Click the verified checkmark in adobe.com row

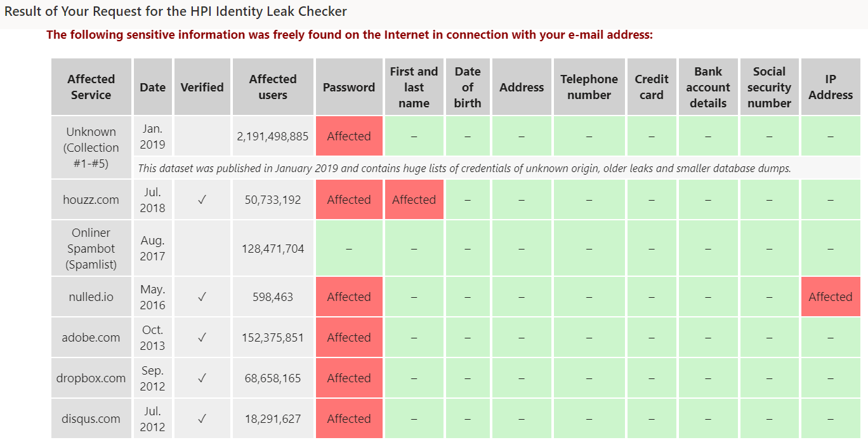coord(202,337)
